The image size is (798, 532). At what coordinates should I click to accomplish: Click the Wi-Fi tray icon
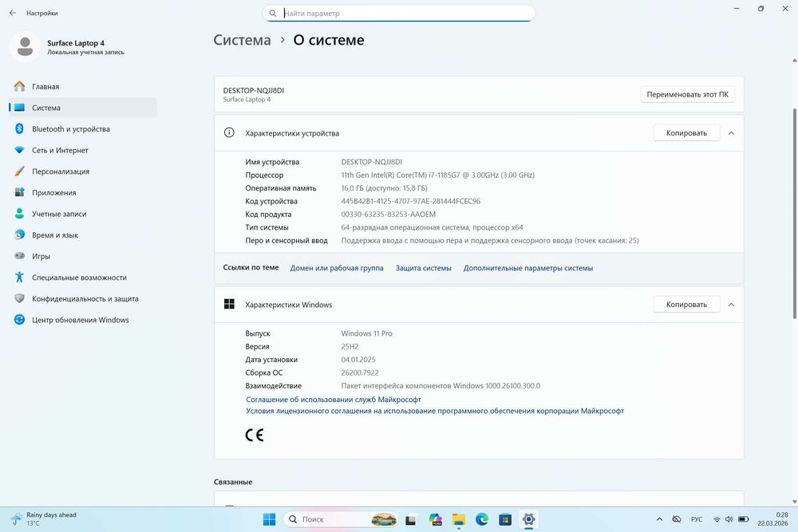(717, 519)
